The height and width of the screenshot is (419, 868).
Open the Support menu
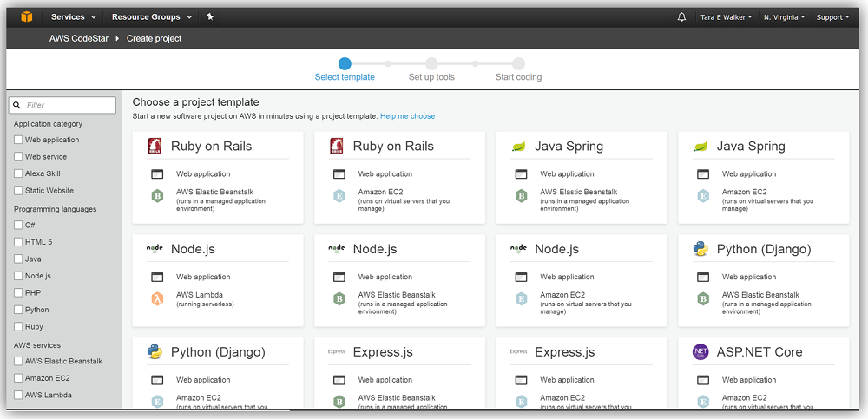point(832,17)
